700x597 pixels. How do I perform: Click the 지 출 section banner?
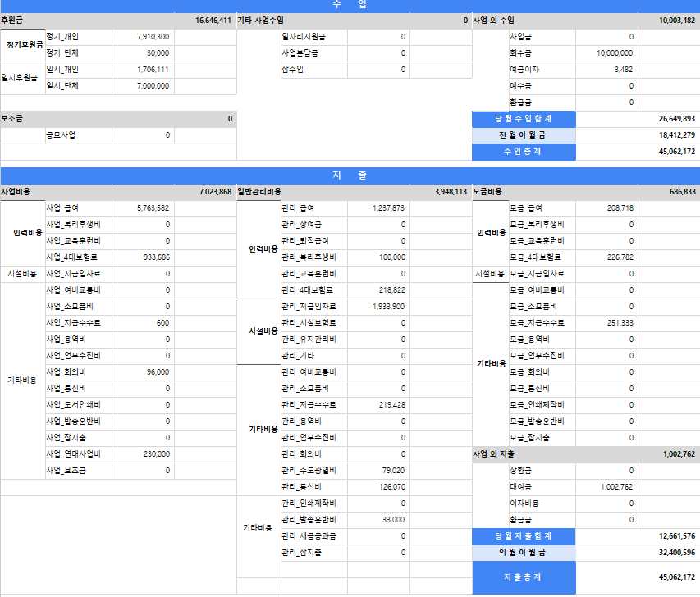pyautogui.click(x=350, y=175)
